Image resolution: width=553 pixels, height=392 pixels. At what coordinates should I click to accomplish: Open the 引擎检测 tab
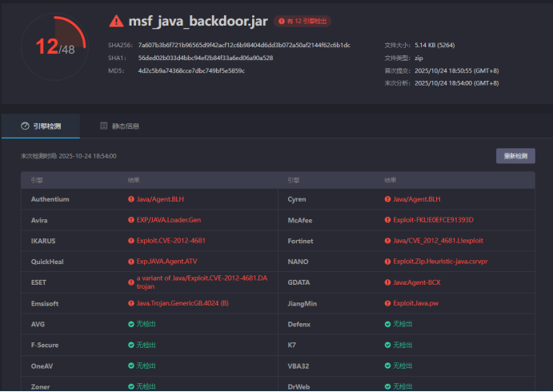coord(41,126)
